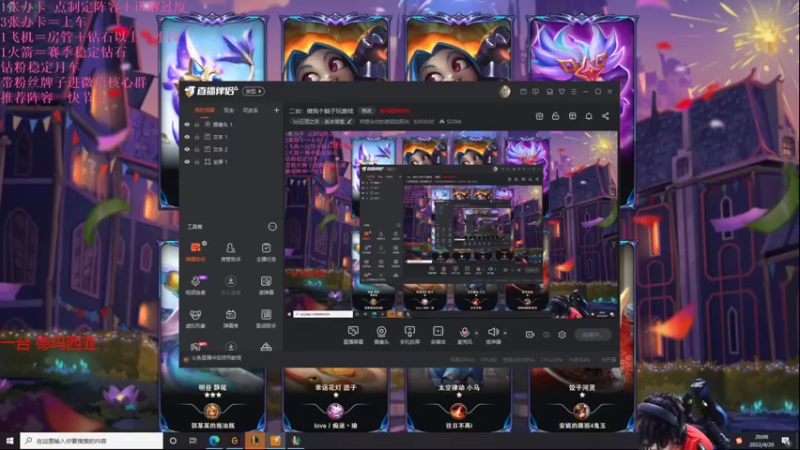Click the Windows taskbar search box
800x450 pixels.
coord(91,441)
